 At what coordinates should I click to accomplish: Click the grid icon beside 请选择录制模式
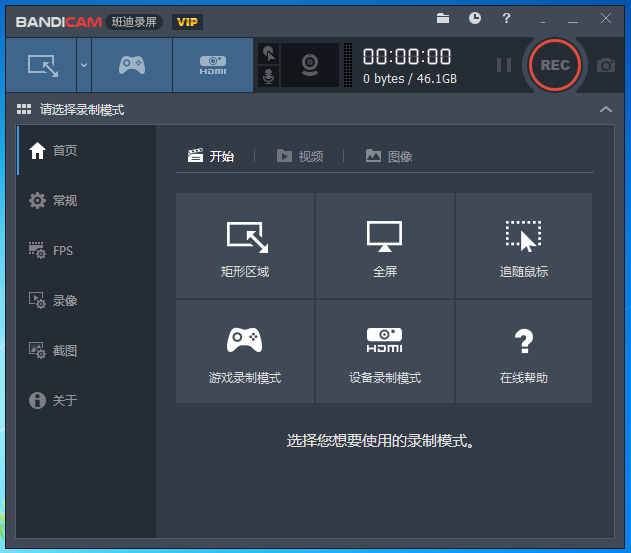click(24, 109)
